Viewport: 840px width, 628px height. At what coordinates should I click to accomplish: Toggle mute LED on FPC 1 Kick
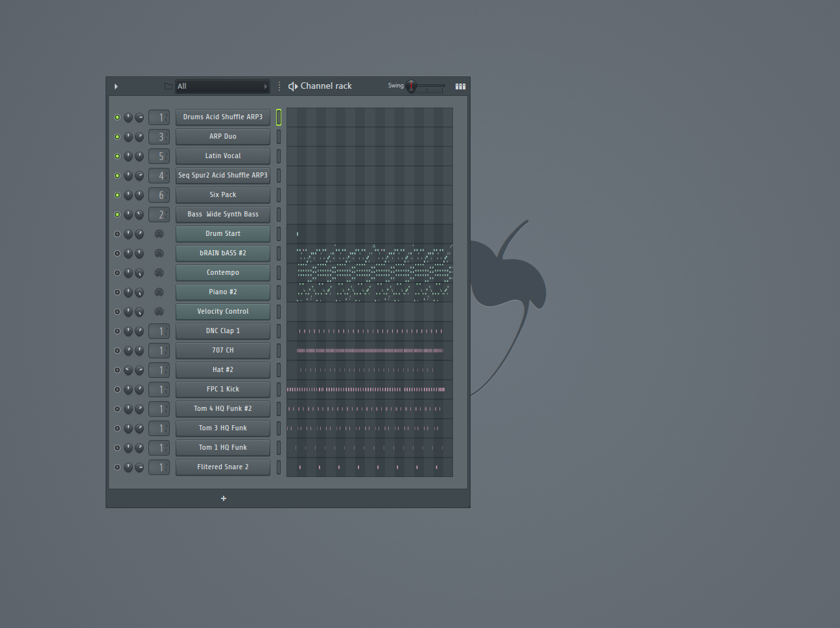tap(117, 390)
